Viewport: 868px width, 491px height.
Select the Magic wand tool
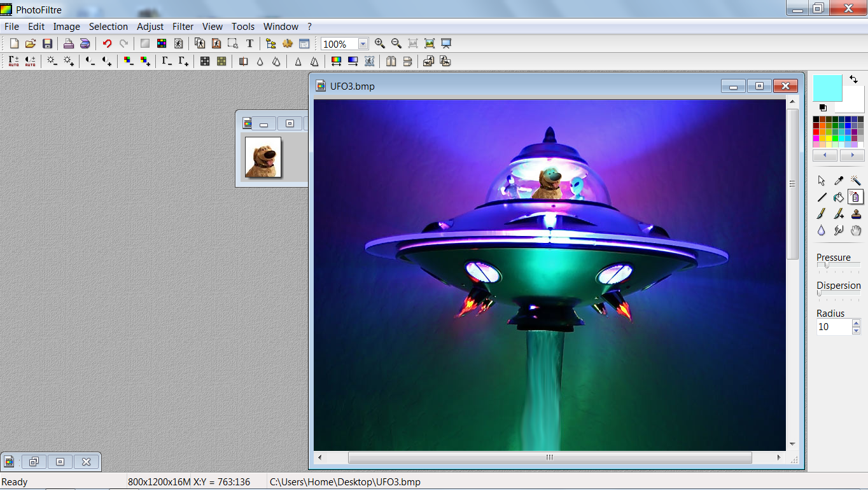coord(856,181)
